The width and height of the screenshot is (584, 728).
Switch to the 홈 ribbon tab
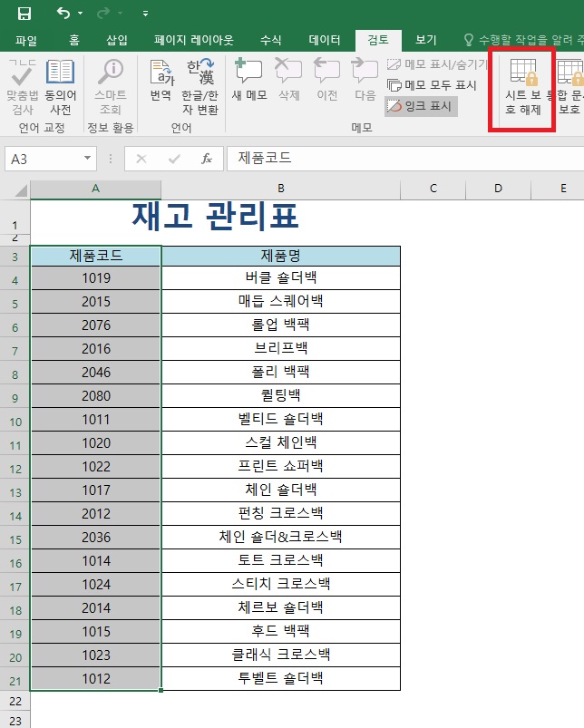[x=74, y=40]
